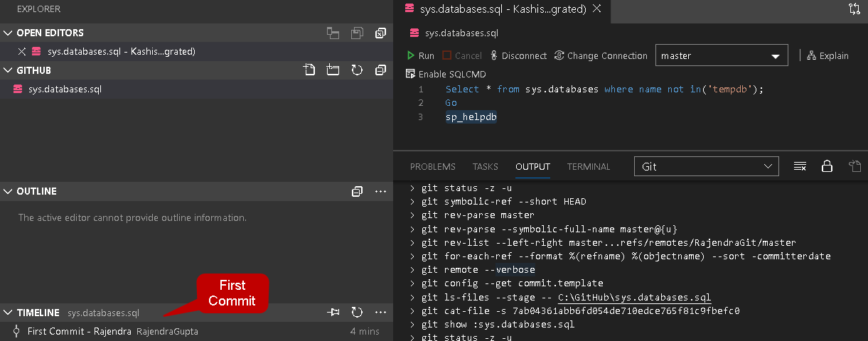Collapse all folders in GITHUB section

(x=381, y=70)
